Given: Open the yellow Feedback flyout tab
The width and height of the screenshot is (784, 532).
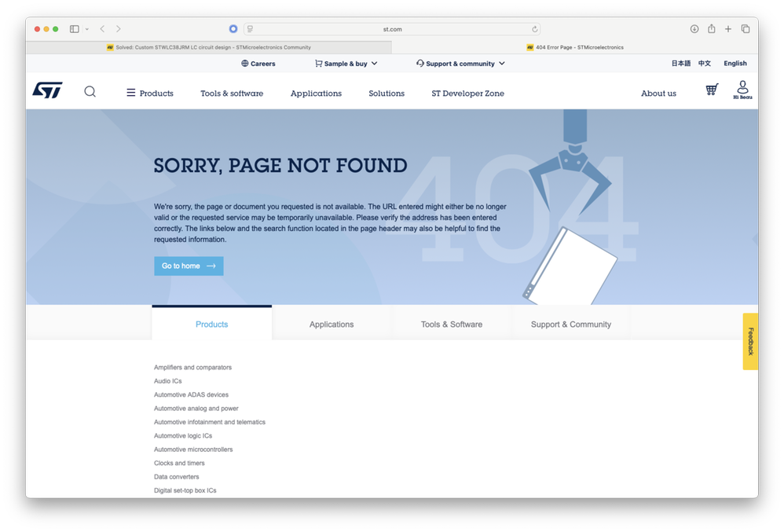Looking at the screenshot, I should click(749, 341).
